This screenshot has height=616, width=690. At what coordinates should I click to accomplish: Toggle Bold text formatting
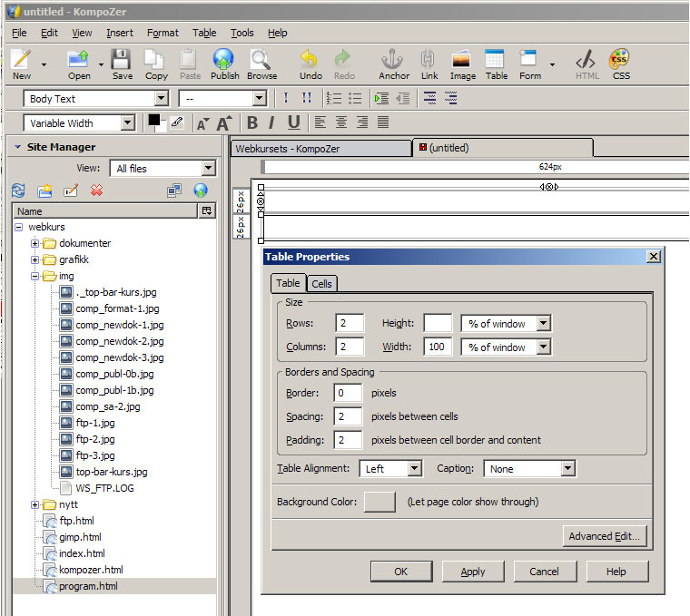pyautogui.click(x=252, y=122)
